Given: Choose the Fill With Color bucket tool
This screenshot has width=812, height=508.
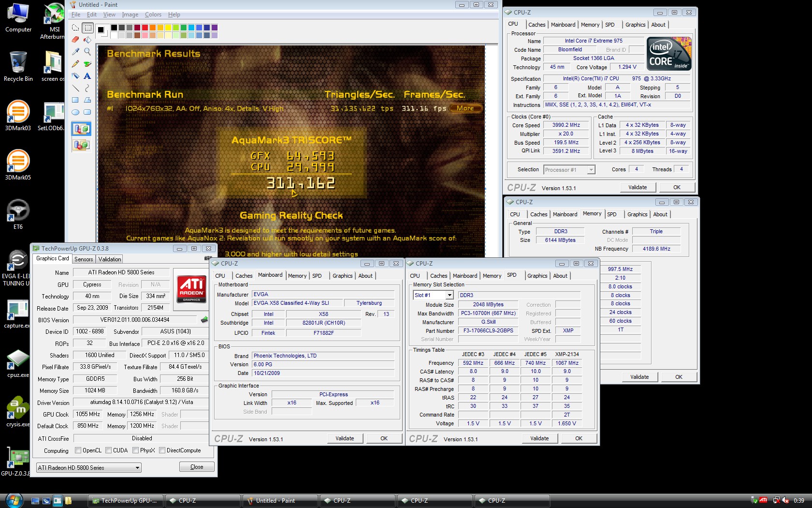Looking at the screenshot, I should coord(87,40).
